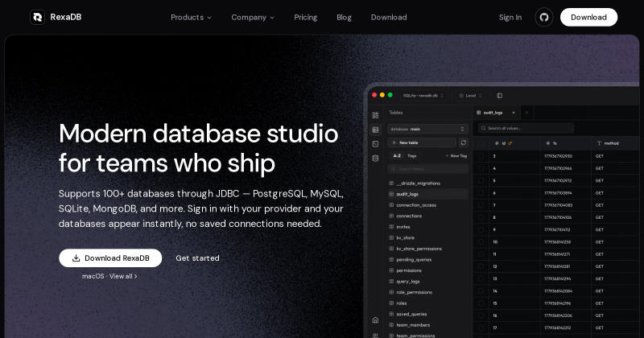Click the table icon beside roles

tap(391, 303)
